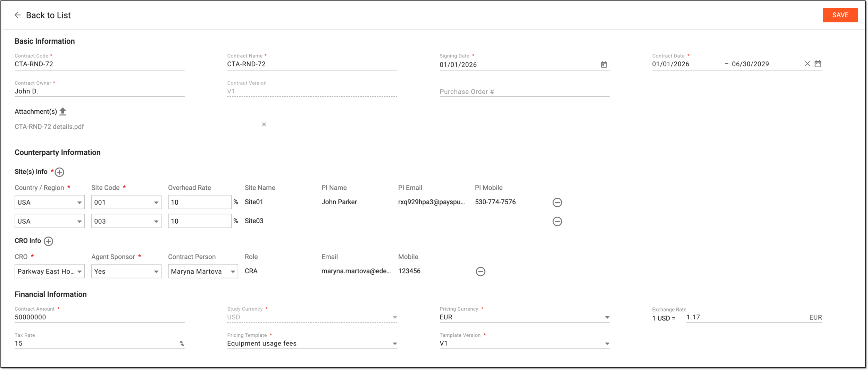Open the Pricing Template dropdown

point(312,343)
